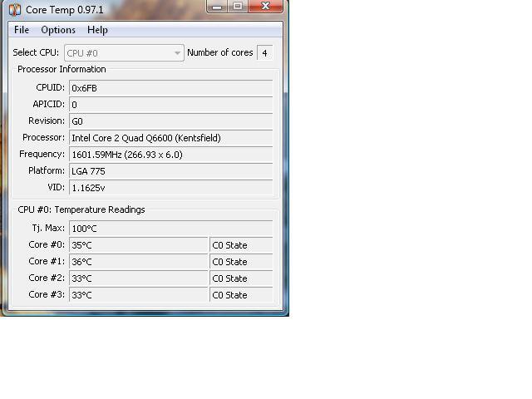532x399 pixels.
Task: Click the Core #3 C0 State field
Action: click(x=241, y=295)
